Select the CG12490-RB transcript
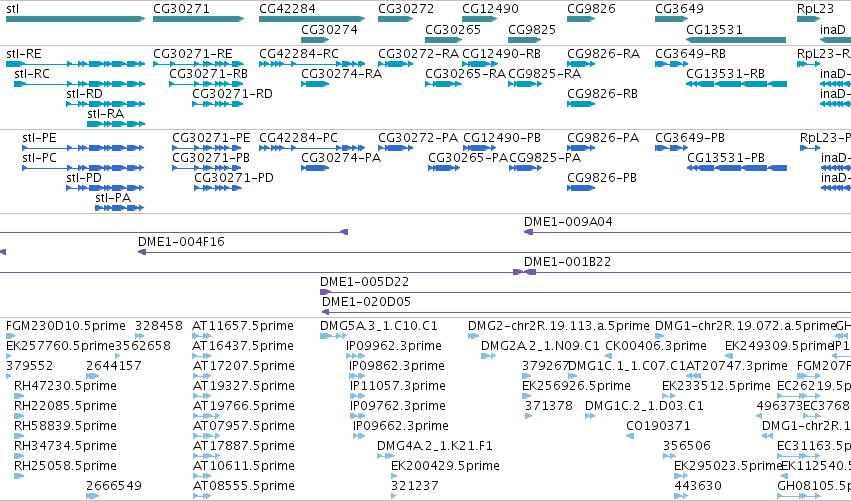This screenshot has width=851, height=501. coord(480,64)
